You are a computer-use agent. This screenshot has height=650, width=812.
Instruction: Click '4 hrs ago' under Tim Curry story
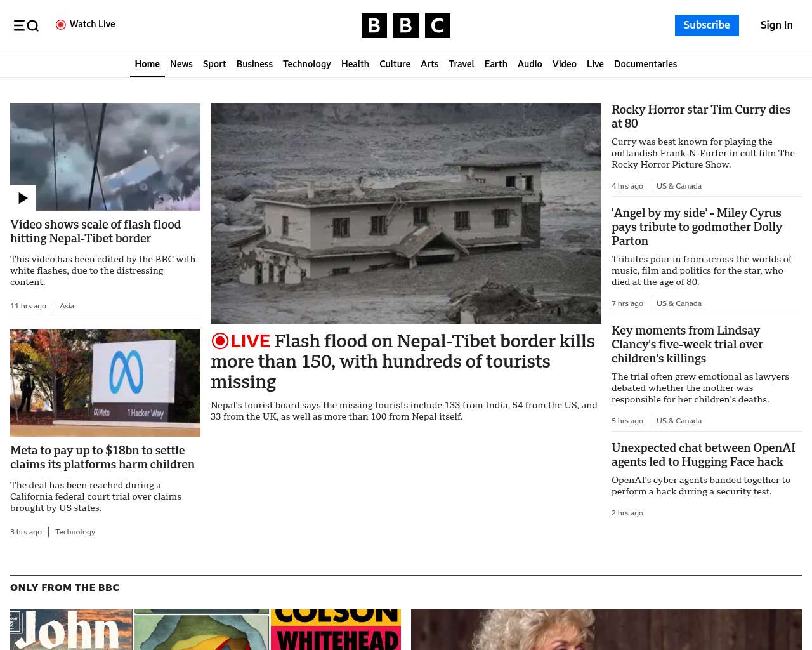(627, 186)
